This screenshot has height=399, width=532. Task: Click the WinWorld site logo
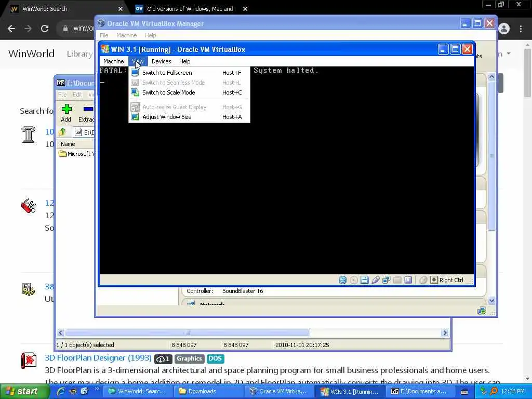pyautogui.click(x=31, y=54)
